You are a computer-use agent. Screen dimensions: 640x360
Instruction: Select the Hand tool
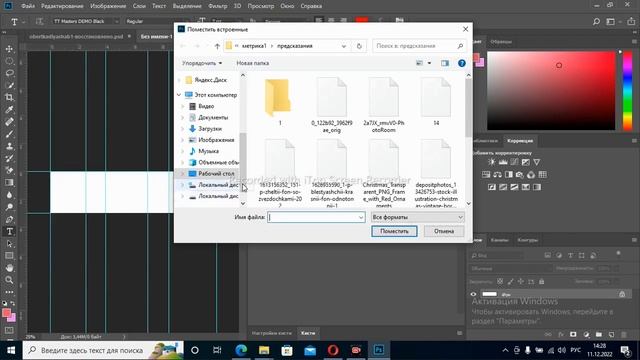pyautogui.click(x=9, y=268)
